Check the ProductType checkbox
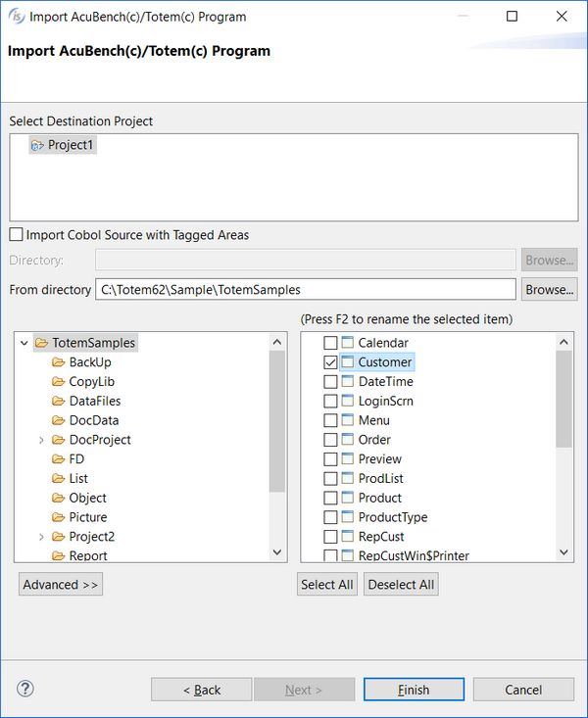Image resolution: width=588 pixels, height=718 pixels. 330,517
